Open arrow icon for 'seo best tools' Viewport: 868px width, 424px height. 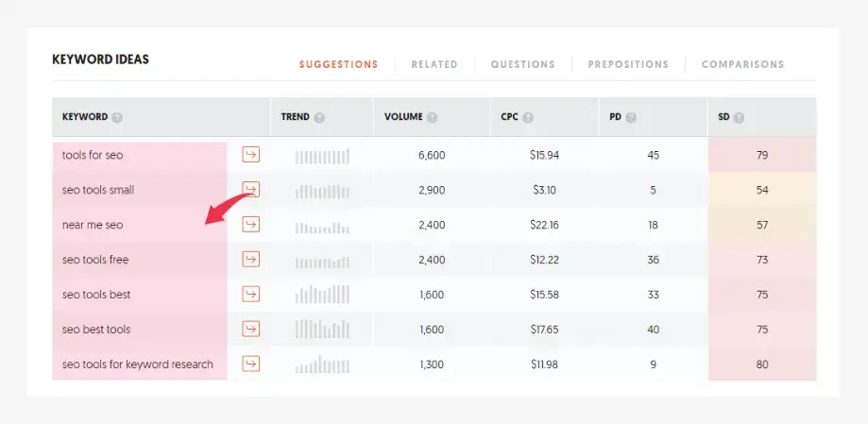coord(250,330)
